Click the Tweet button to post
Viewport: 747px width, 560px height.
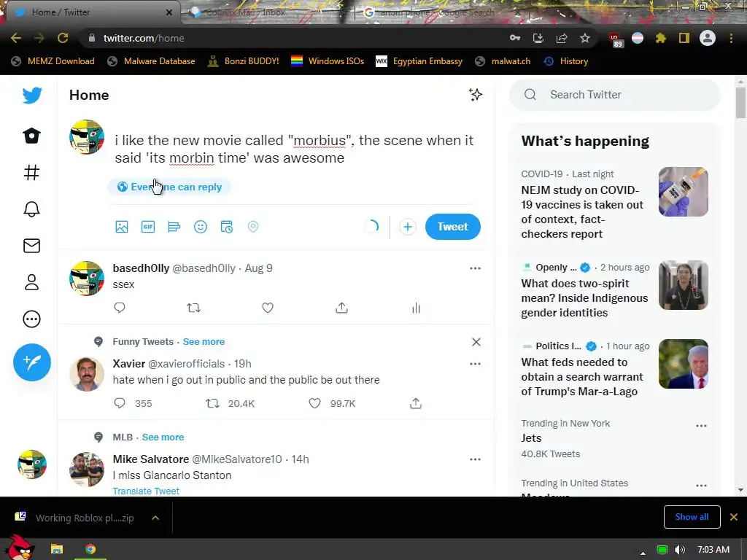coord(452,227)
